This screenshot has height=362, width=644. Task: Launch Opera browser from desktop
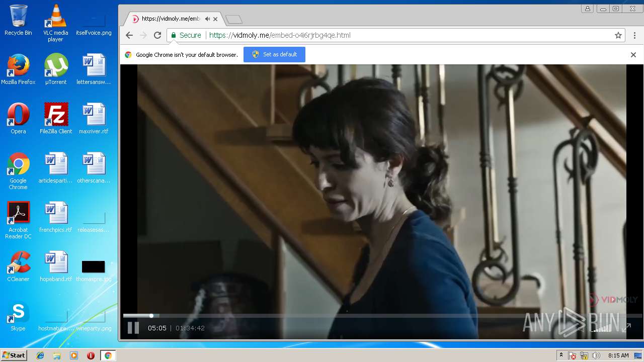coord(18,119)
